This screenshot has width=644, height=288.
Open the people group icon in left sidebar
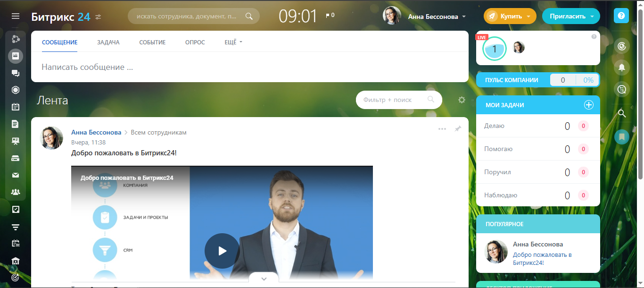point(16,192)
